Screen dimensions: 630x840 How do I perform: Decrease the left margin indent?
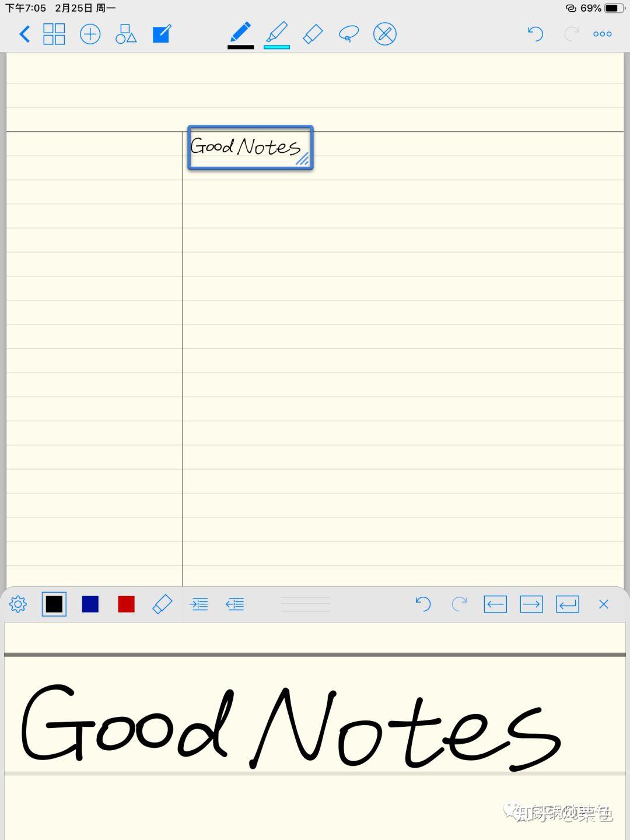tap(235, 604)
